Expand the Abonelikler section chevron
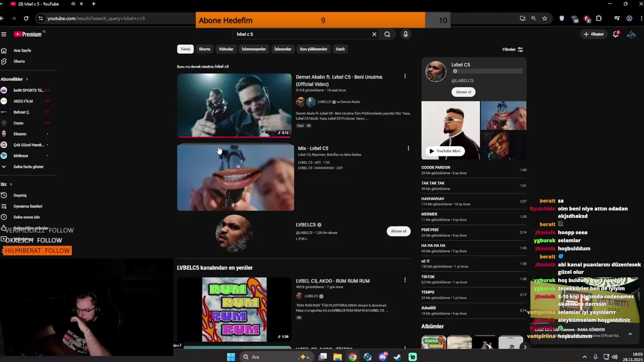644x362 pixels. [x=27, y=79]
